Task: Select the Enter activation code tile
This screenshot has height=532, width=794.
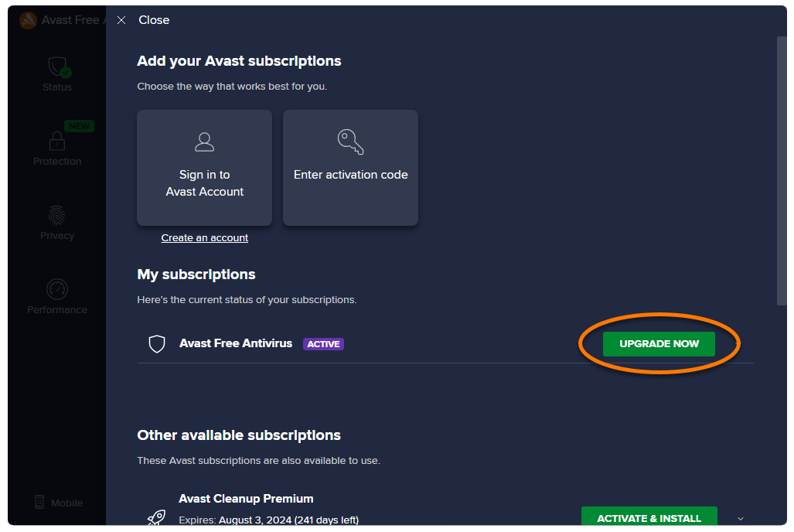Action: tap(350, 168)
